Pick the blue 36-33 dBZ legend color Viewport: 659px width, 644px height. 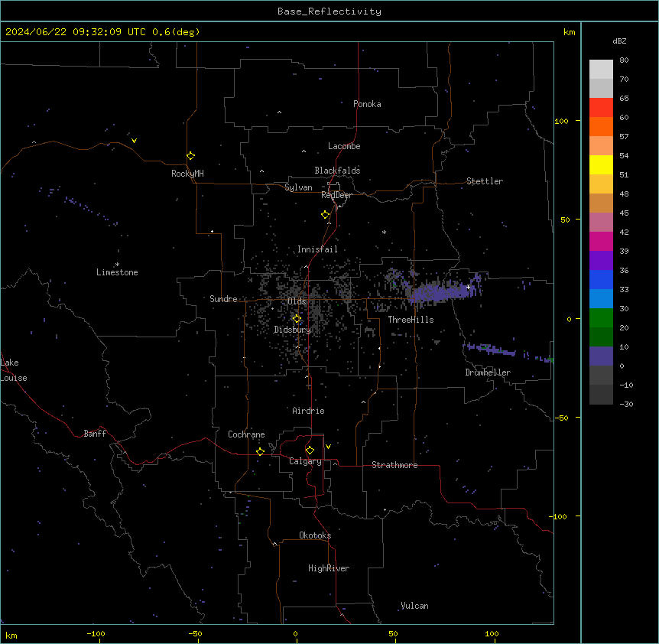click(x=601, y=279)
